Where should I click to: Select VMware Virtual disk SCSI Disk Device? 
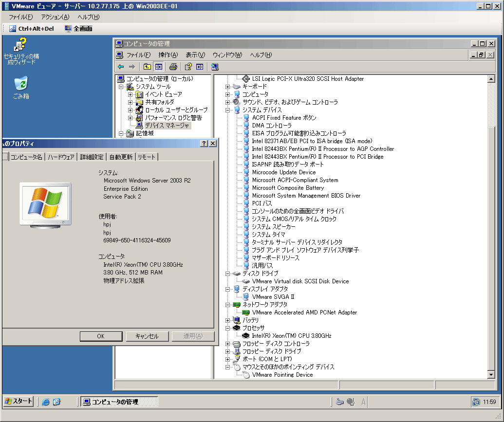(x=300, y=281)
